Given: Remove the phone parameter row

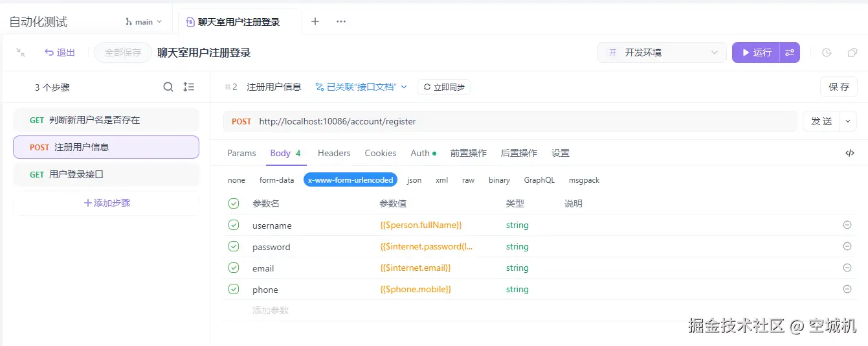Looking at the screenshot, I should 847,289.
